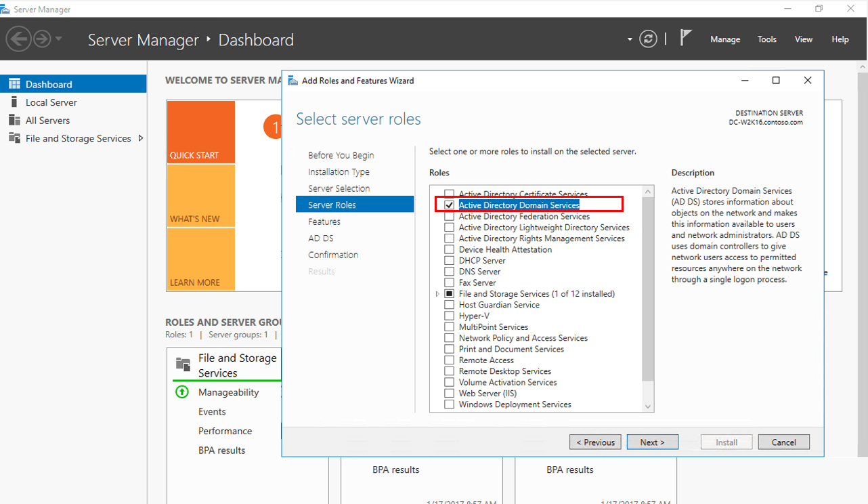Screen dimensions: 868x504
Task: Open File and Storage Services page
Action: point(74,138)
